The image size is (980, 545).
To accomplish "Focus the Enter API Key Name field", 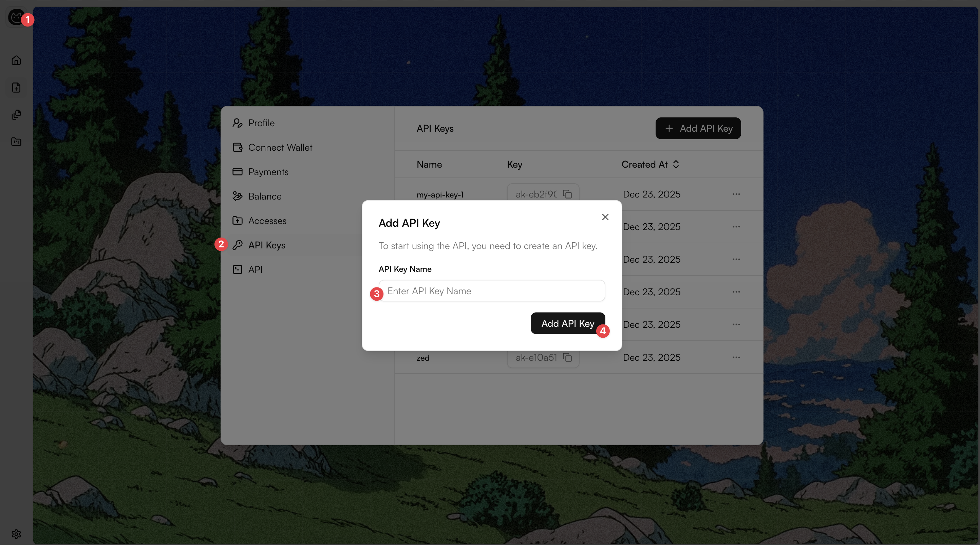I will [x=491, y=291].
